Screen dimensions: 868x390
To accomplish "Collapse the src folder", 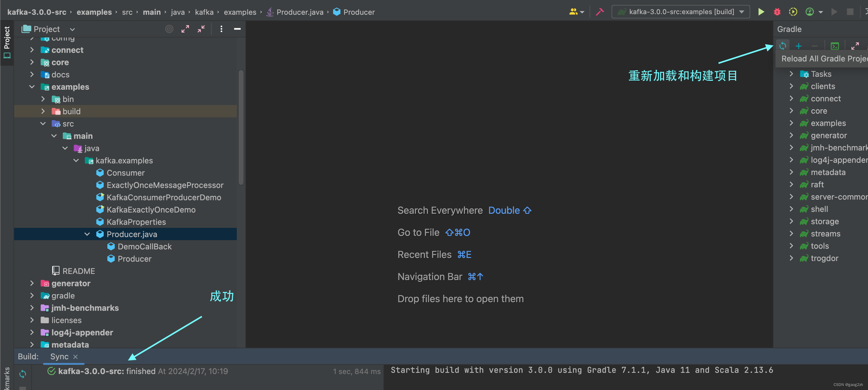I will coord(43,123).
